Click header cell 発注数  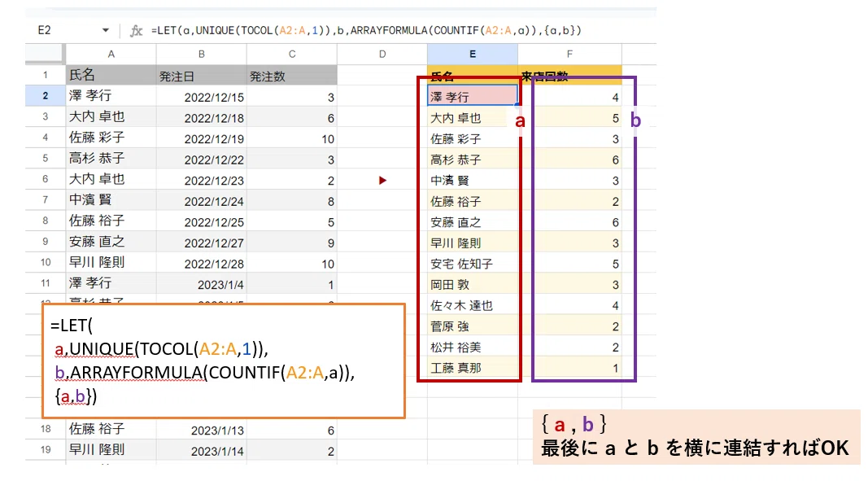coord(292,75)
